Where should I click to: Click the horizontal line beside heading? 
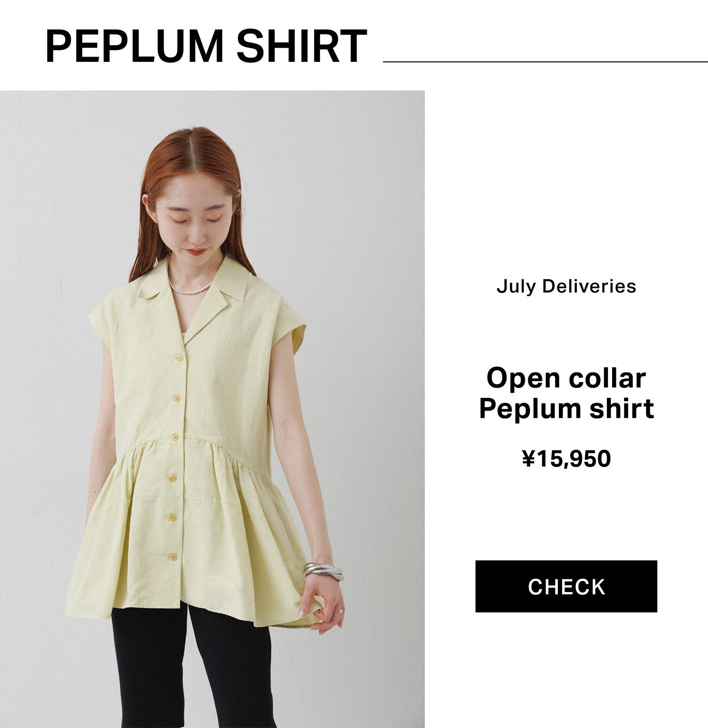coord(545,61)
